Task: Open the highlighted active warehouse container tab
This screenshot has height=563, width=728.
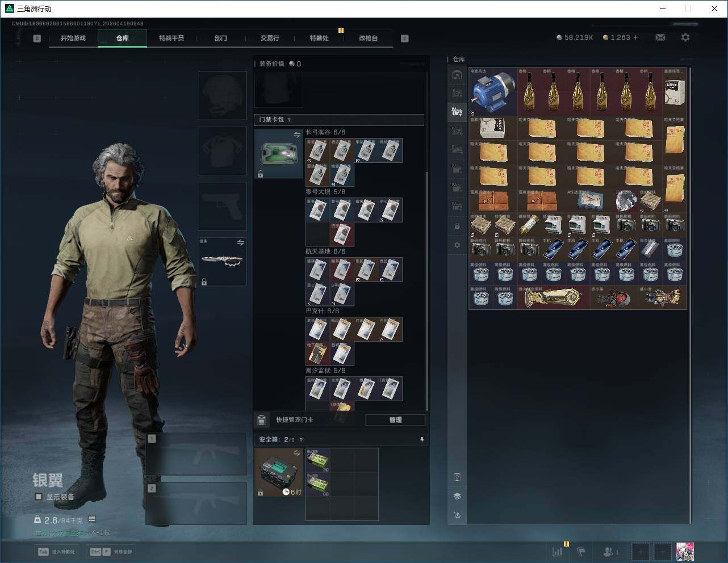Action: tap(457, 112)
